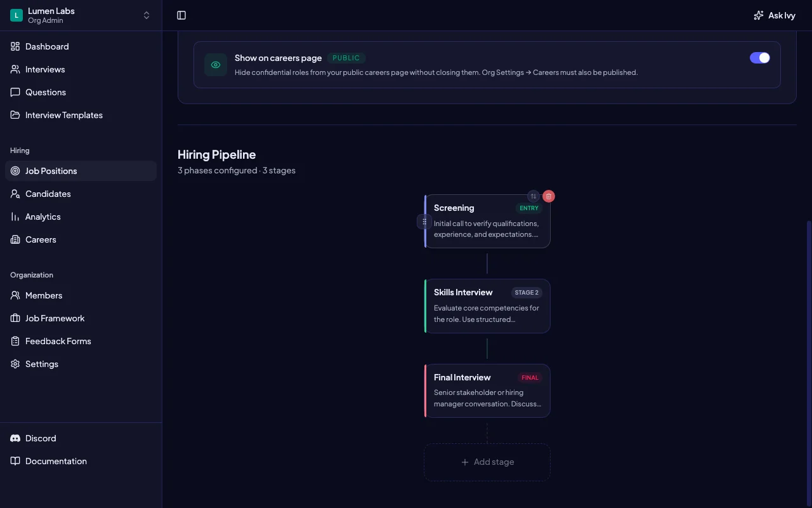Open Ask Ivy assistant
This screenshot has height=508, width=812.
coord(774,15)
